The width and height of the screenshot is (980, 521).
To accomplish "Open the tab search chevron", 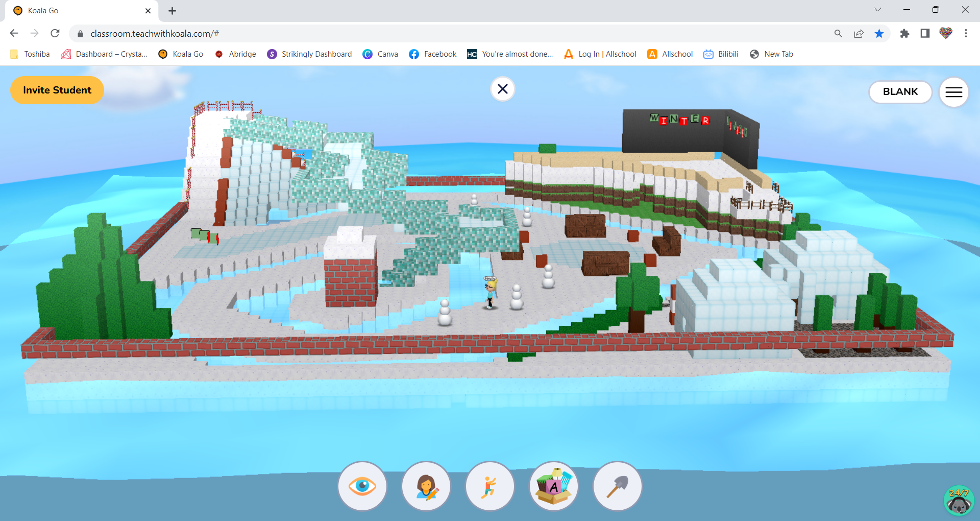I will (x=877, y=9).
